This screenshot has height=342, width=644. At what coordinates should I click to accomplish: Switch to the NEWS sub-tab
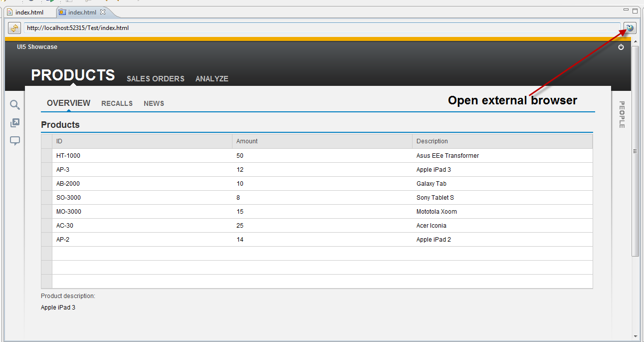(154, 103)
